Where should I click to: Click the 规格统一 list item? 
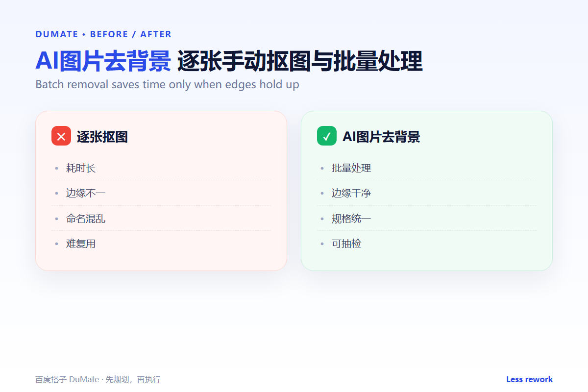tap(427, 219)
